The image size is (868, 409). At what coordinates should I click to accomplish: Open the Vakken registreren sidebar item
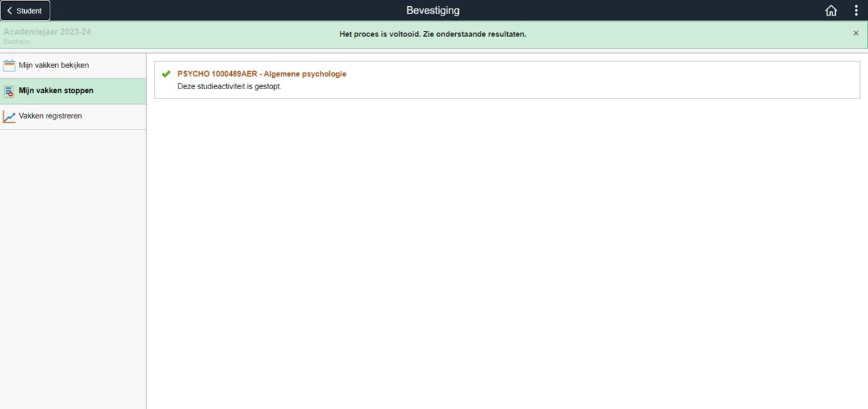click(50, 116)
